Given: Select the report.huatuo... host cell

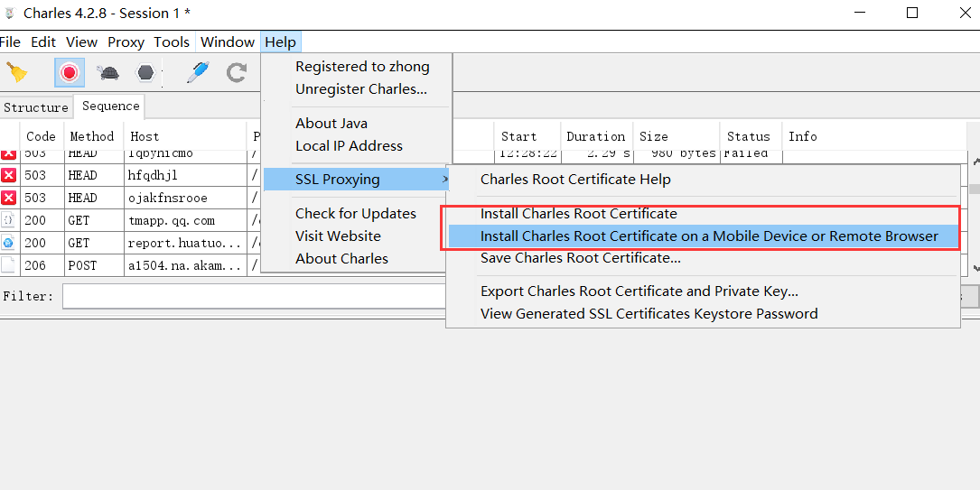Looking at the screenshot, I should [186, 243].
